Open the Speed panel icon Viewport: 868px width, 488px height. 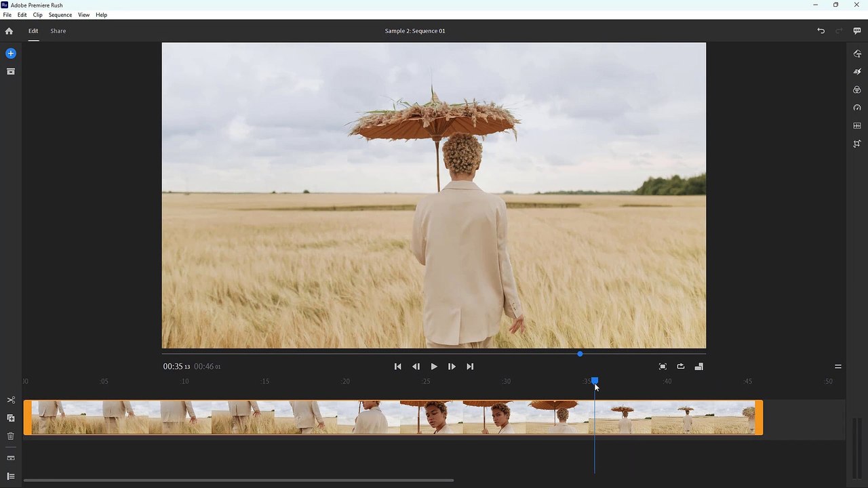pos(857,108)
